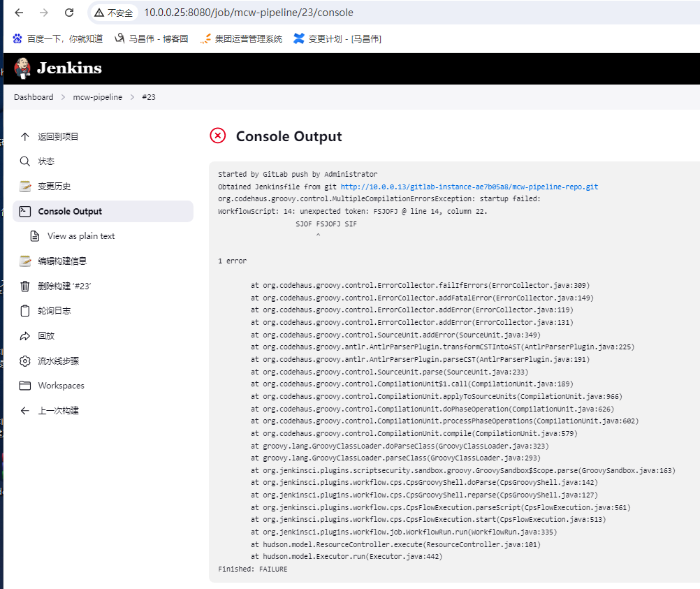Click the Jenkins butler logo icon
700x589 pixels.
coord(22,68)
